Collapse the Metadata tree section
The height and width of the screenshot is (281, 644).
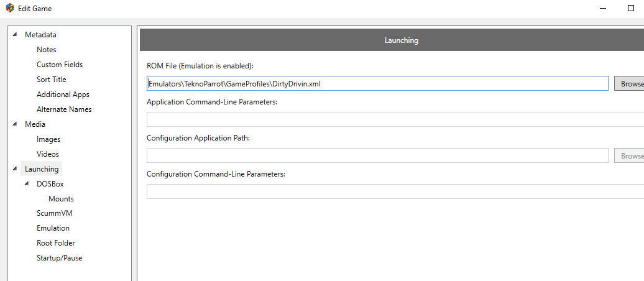pos(15,35)
